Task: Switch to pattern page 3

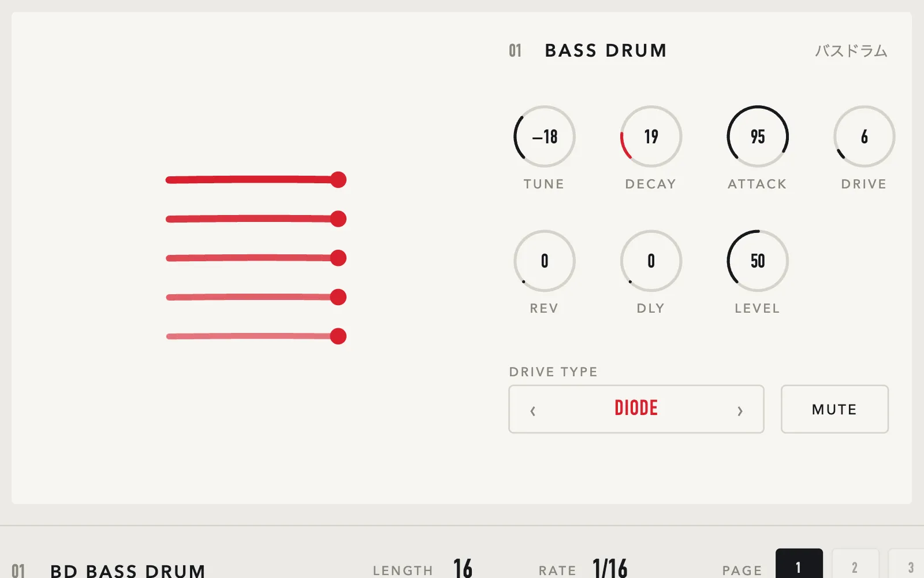Action: [x=907, y=564]
